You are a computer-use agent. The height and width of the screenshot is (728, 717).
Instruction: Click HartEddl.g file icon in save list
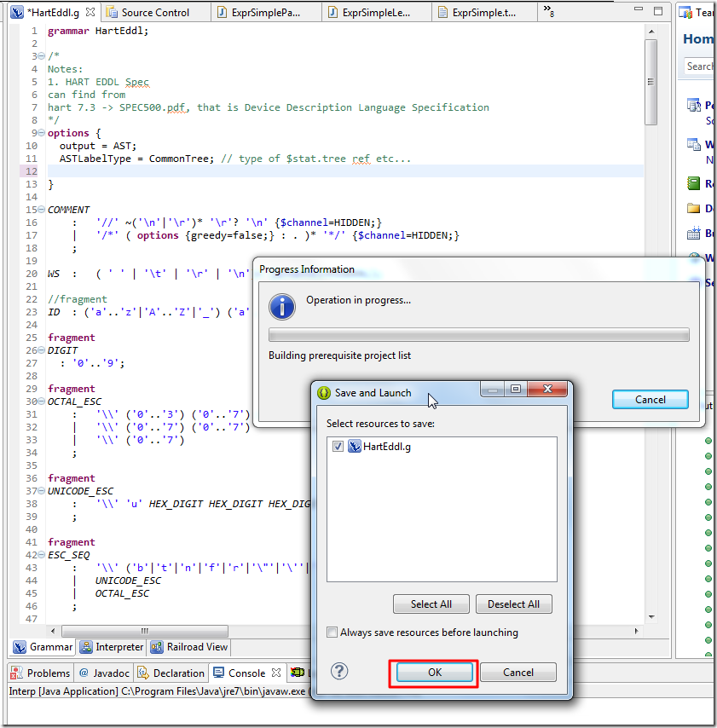[x=355, y=447]
